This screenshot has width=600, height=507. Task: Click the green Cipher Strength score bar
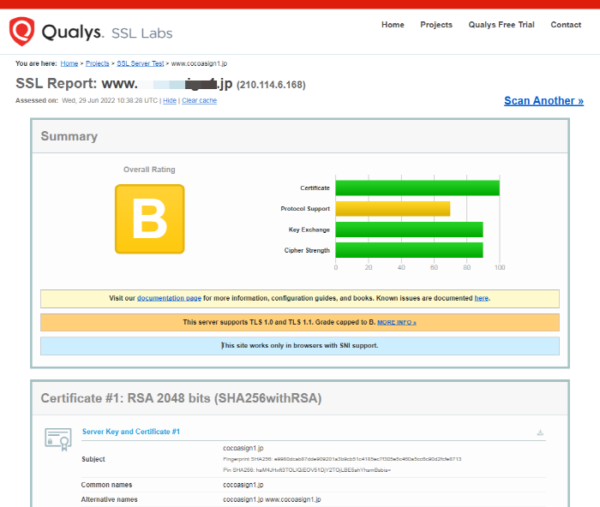(x=409, y=250)
